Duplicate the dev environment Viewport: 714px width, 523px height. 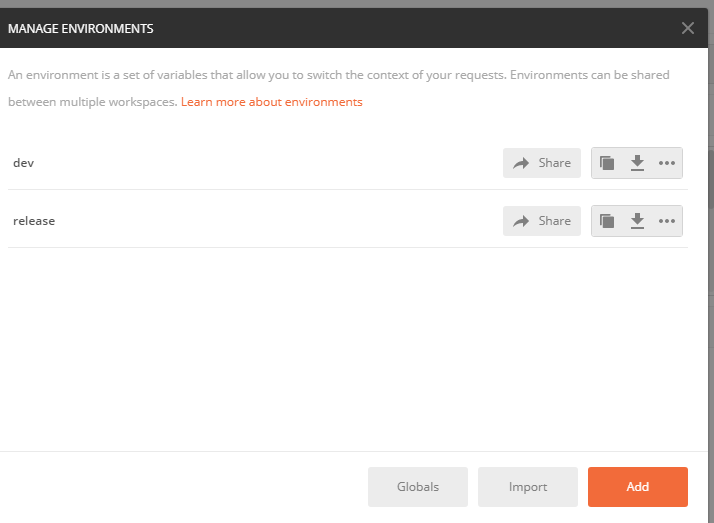[607, 163]
